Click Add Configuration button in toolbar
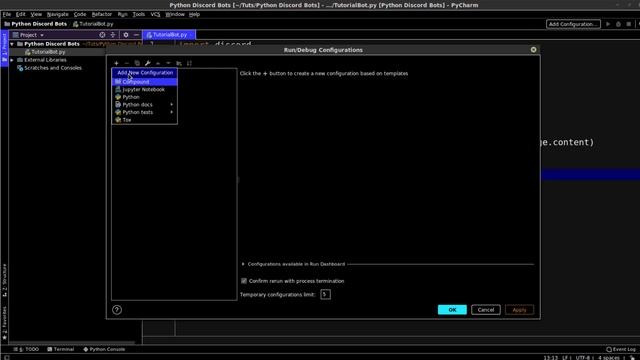The width and height of the screenshot is (640, 360). coord(573,24)
